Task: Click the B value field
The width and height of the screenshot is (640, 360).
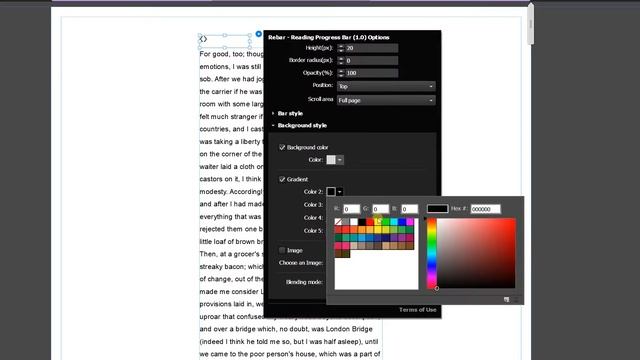Action: coord(409,209)
